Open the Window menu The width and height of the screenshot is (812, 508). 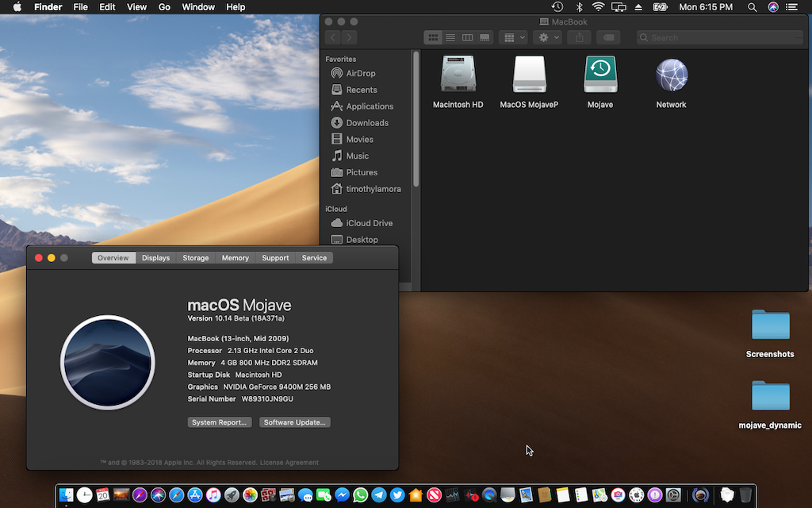(x=198, y=6)
